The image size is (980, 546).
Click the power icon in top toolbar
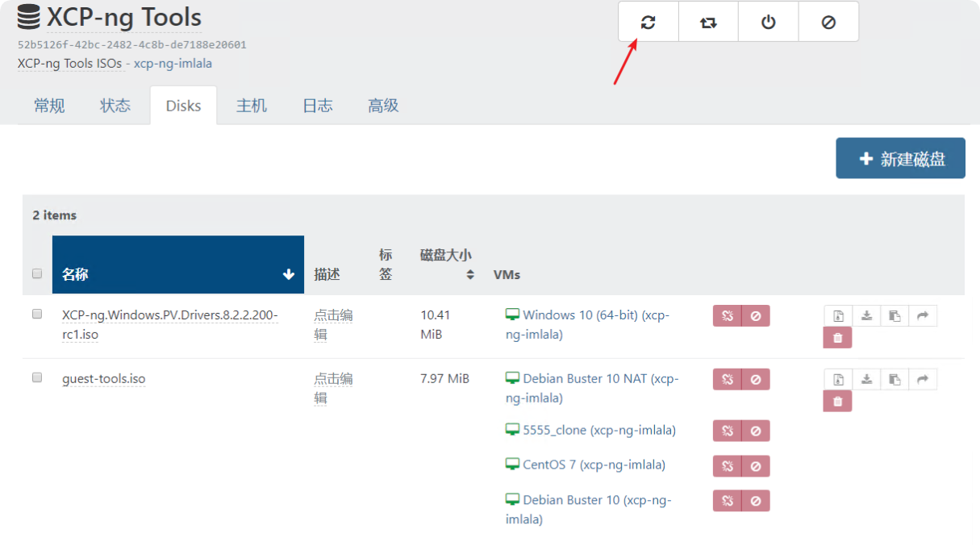click(x=768, y=22)
